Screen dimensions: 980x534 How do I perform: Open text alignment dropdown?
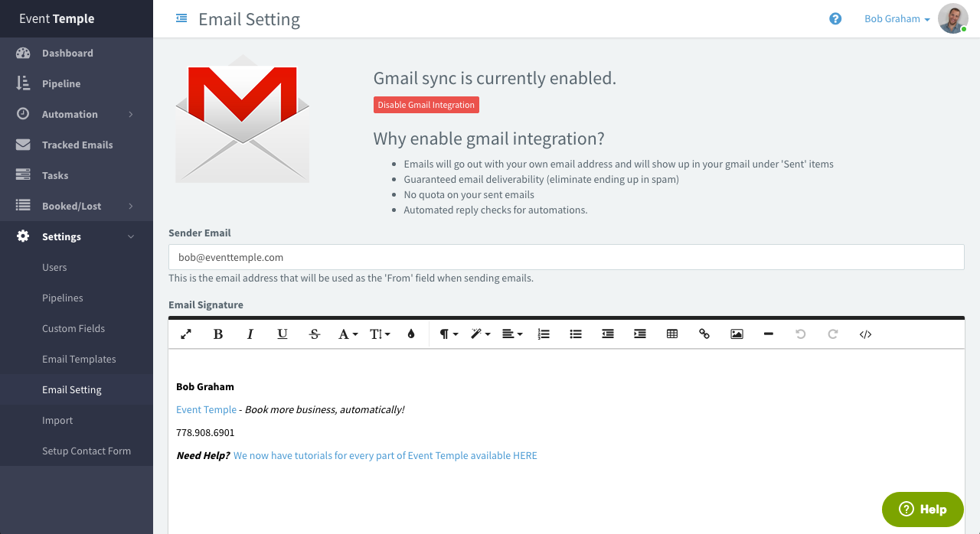[x=512, y=334]
